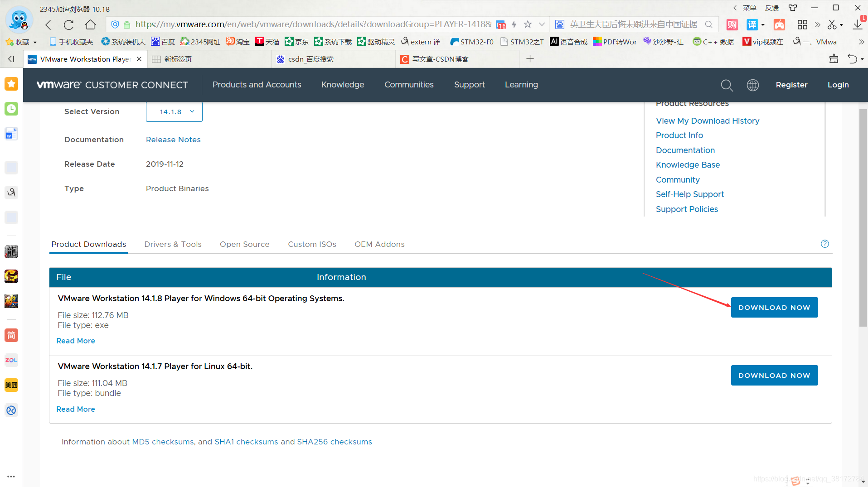Select the Product Downloads tab
868x487 pixels.
(88, 244)
